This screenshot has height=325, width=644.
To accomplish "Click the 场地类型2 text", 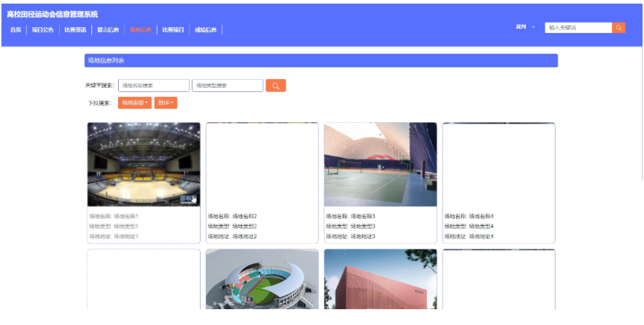I will click(x=245, y=226).
